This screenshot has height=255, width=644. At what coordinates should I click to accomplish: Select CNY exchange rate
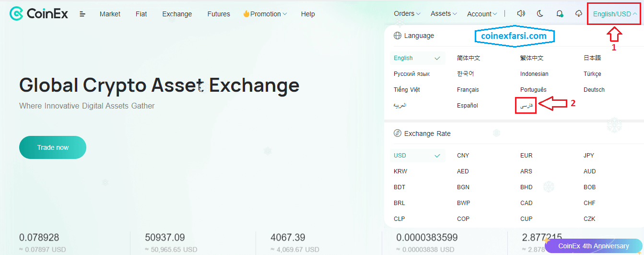click(x=463, y=156)
